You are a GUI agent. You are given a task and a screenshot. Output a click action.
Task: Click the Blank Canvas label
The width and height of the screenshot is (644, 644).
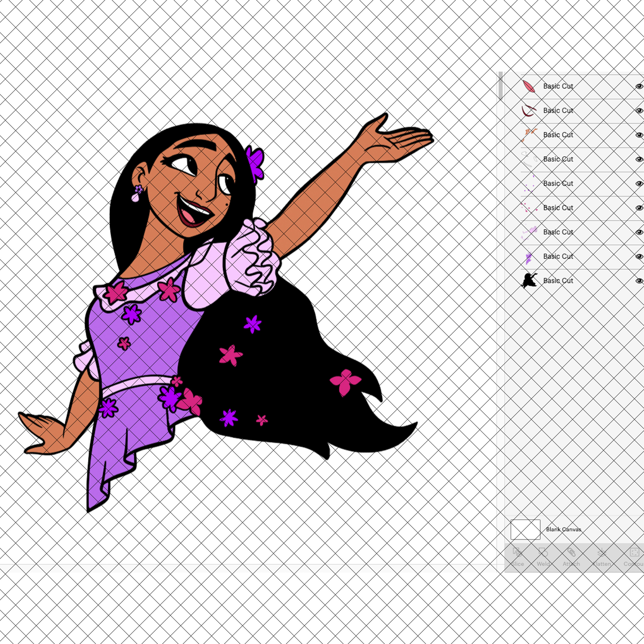[564, 529]
